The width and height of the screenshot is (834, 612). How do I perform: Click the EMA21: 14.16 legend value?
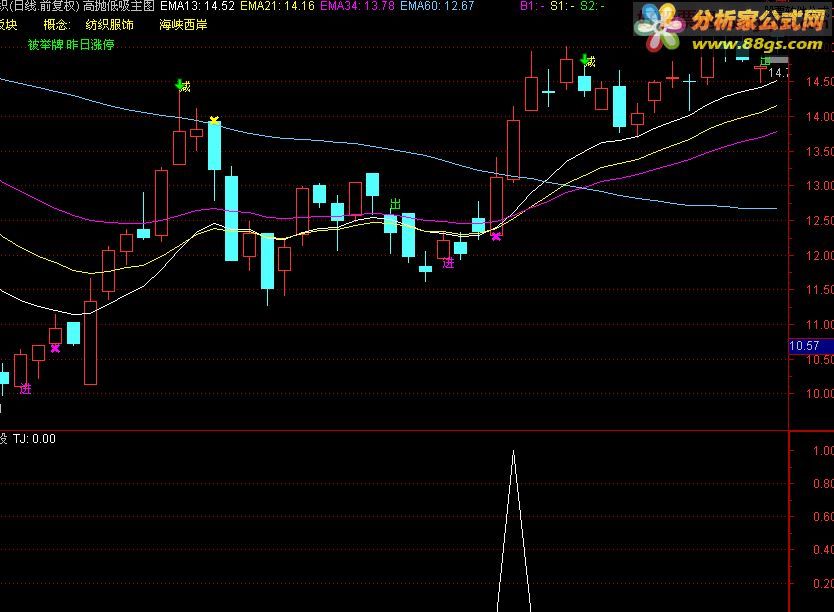click(277, 6)
